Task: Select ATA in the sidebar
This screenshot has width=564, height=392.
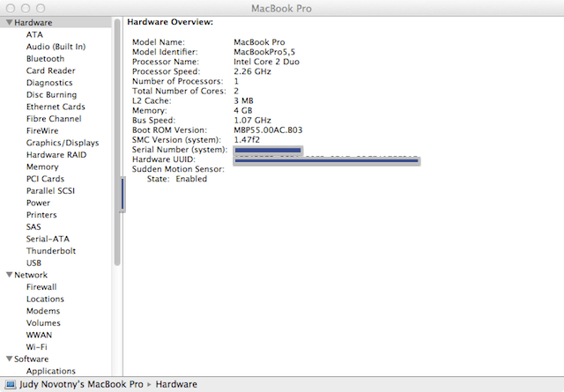Action: click(x=34, y=34)
